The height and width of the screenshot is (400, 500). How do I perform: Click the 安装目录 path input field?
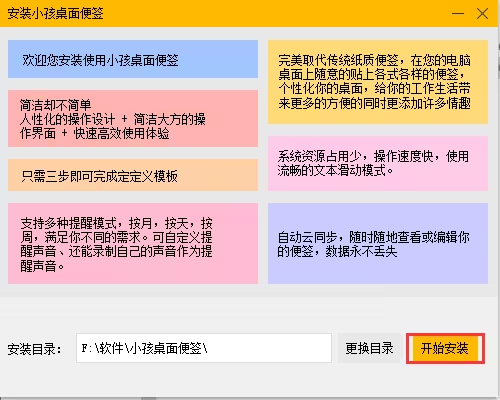pos(204,348)
